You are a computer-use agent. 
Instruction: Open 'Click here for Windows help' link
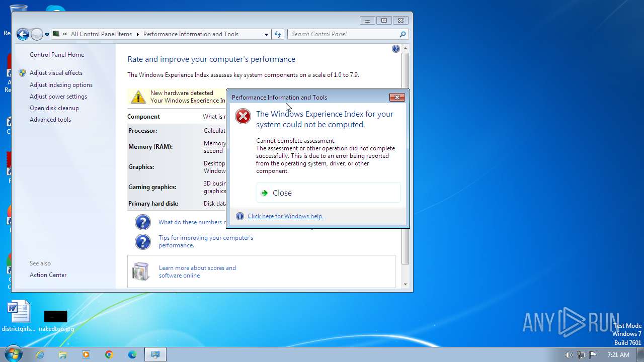point(285,216)
